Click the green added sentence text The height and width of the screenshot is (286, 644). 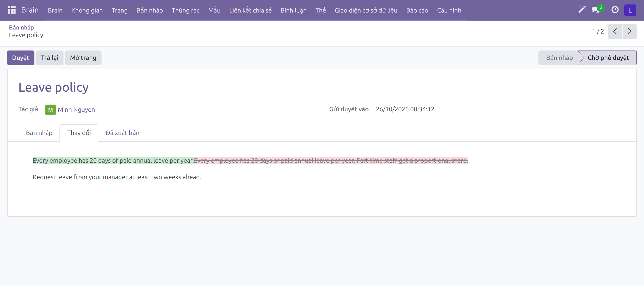click(113, 160)
